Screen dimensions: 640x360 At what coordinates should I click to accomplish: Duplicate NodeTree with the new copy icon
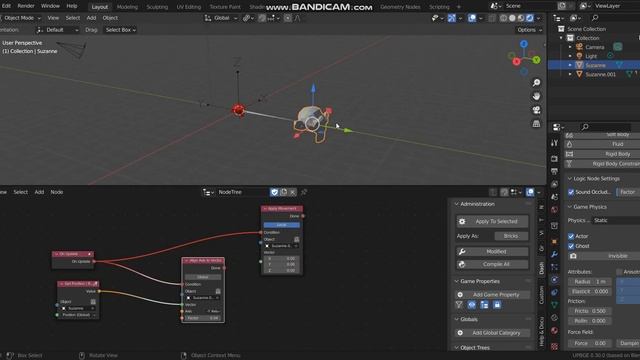pyautogui.click(x=284, y=192)
